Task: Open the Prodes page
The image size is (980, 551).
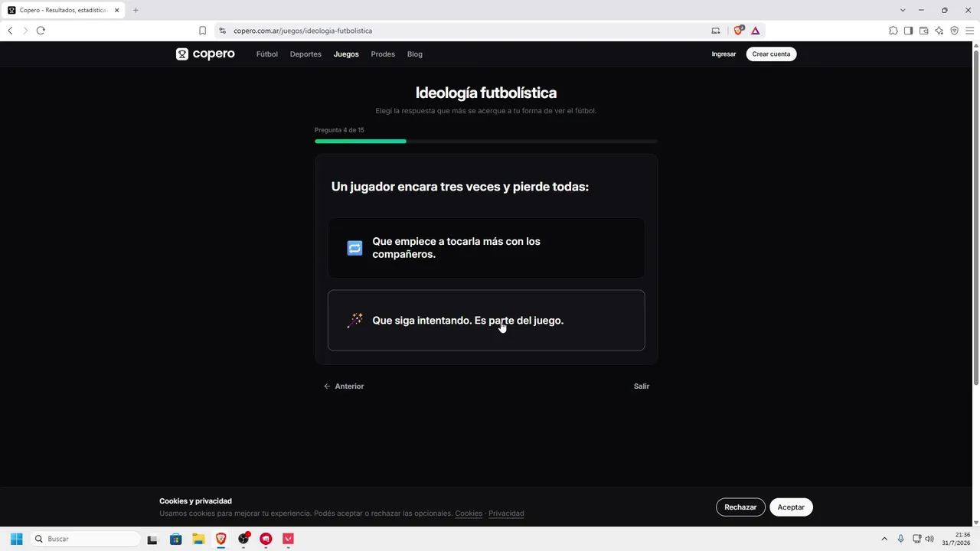Action: click(x=383, y=54)
